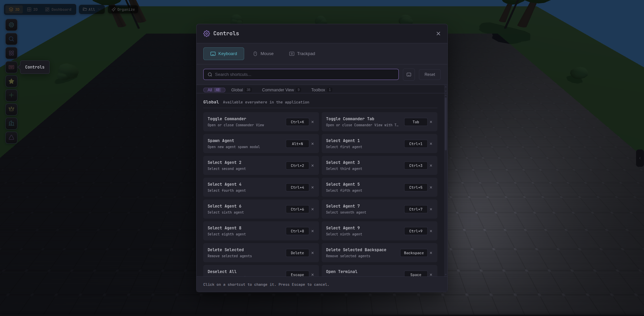Click the plus add icon in sidebar
This screenshot has width=644, height=316.
[11, 95]
